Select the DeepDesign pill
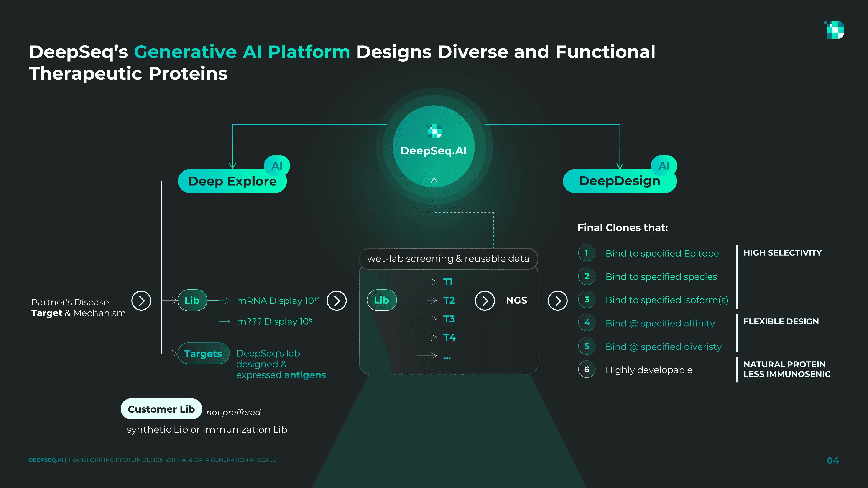The width and height of the screenshot is (868, 488). point(619,181)
